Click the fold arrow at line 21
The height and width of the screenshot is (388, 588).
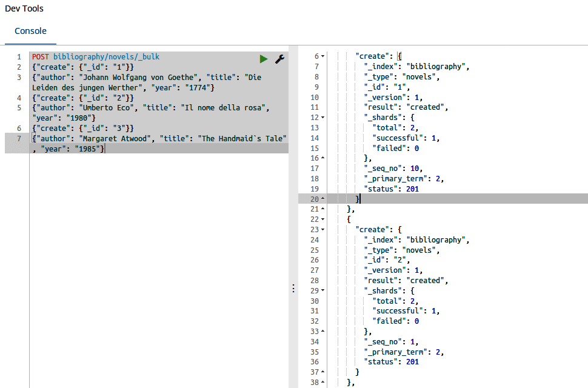point(322,209)
